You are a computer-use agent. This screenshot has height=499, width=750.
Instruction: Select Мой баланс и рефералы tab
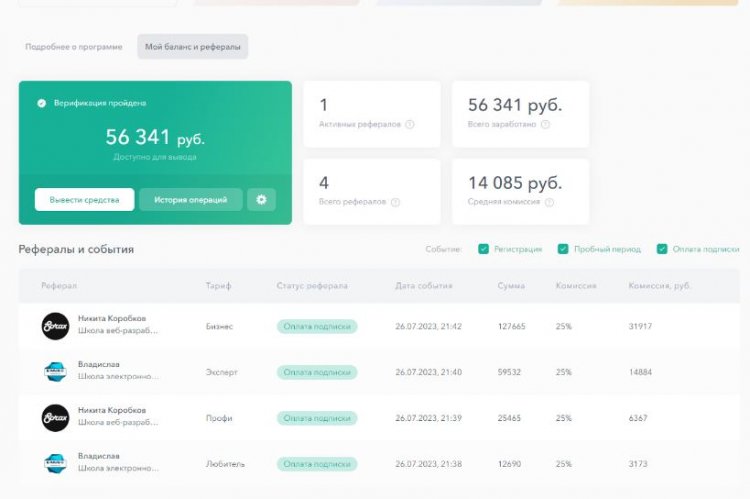coord(193,47)
